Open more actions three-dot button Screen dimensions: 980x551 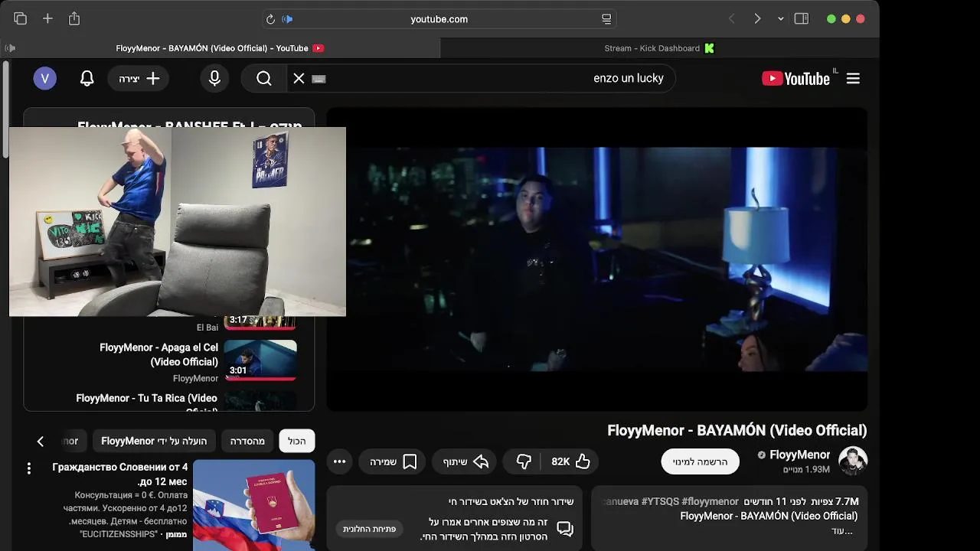click(340, 461)
